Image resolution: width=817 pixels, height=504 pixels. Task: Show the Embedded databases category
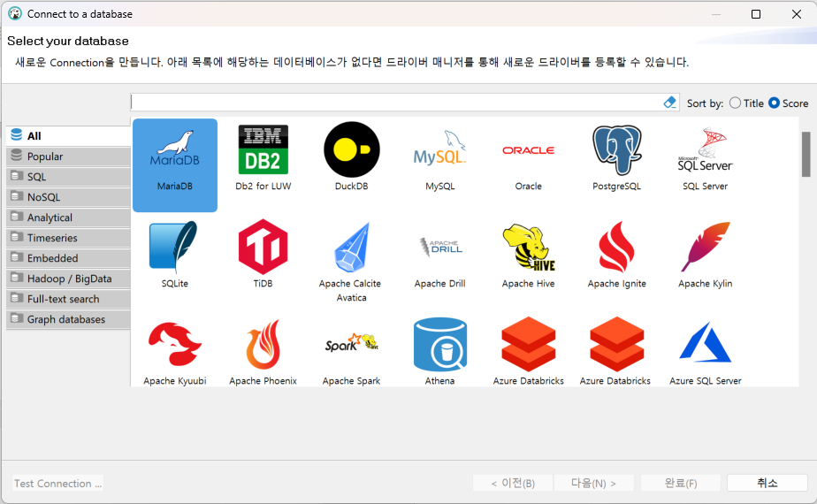(x=68, y=258)
